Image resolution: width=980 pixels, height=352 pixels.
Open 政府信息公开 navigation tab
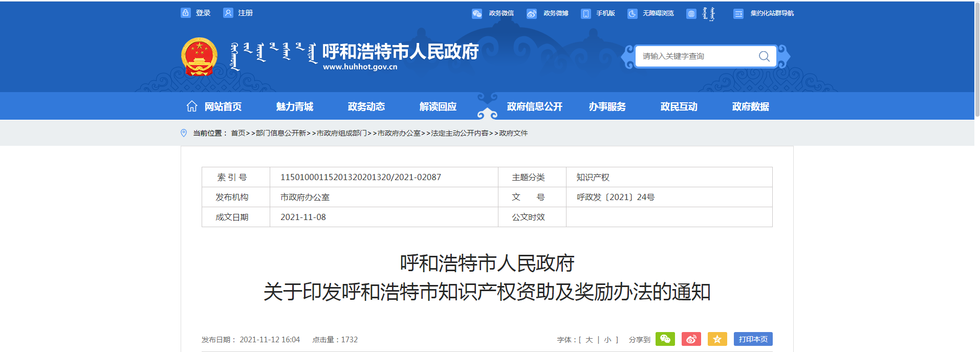tap(535, 106)
